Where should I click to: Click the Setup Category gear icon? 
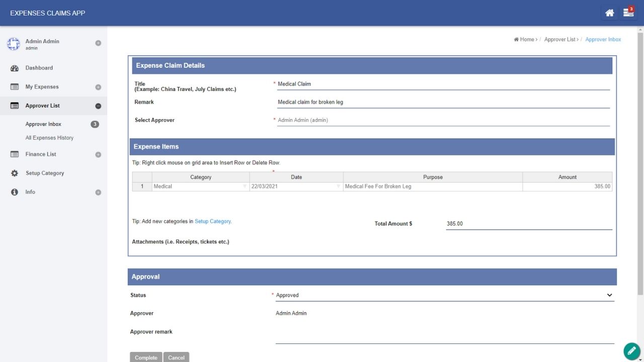[15, 173]
